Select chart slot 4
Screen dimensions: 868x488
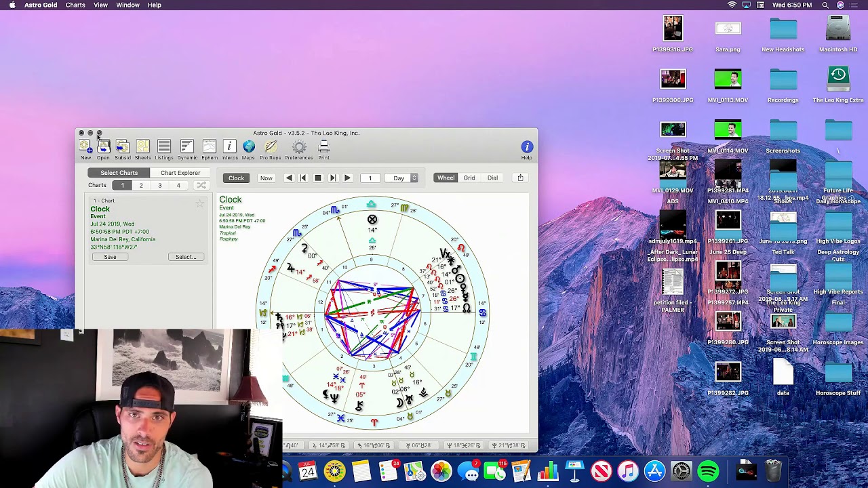tap(178, 185)
